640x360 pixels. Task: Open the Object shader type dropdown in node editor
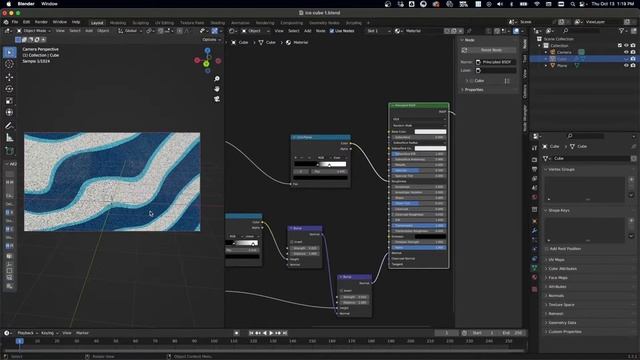[256, 31]
